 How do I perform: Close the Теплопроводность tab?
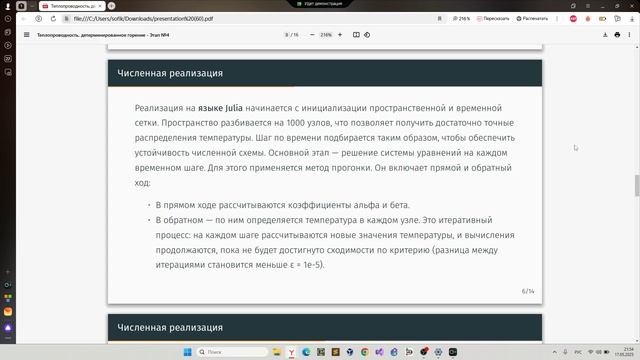[x=100, y=6]
